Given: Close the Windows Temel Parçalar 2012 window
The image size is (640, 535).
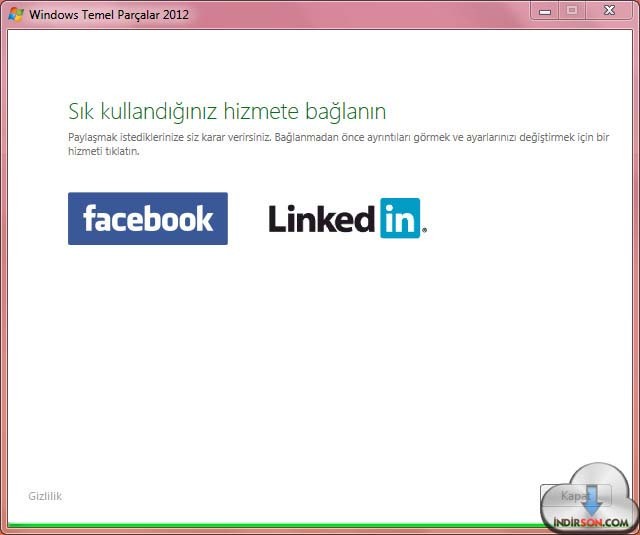Looking at the screenshot, I should pos(609,11).
